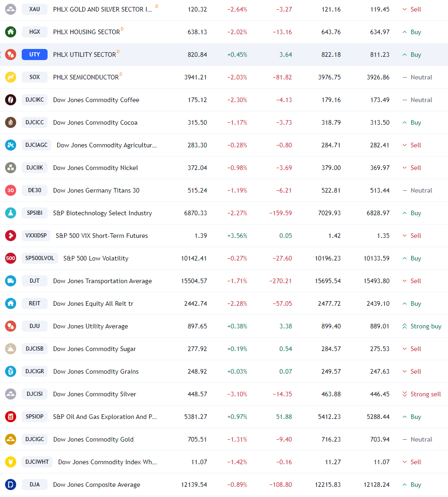Click the price 3941.21 for SOX
Image resolution: width=448 pixels, height=497 pixels.
click(195, 77)
